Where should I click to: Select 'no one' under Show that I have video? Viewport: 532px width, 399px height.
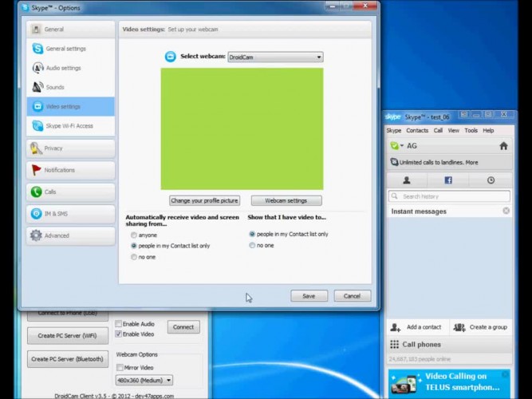pyautogui.click(x=252, y=245)
